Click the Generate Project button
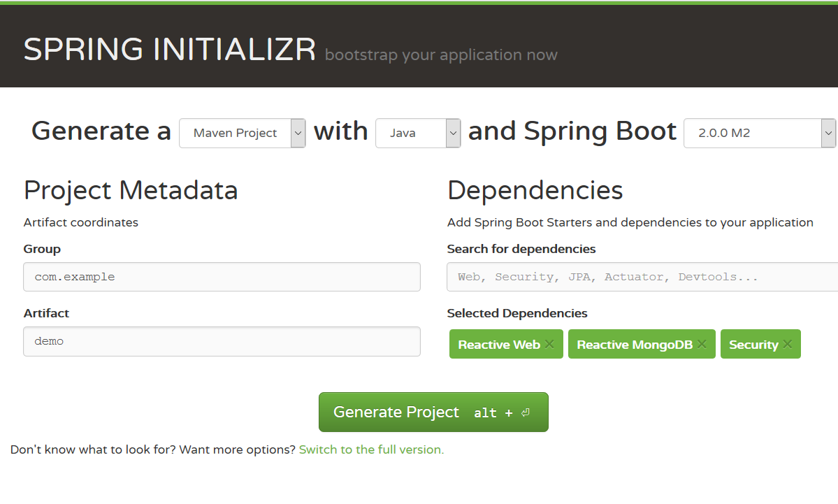This screenshot has height=504, width=838. 433,412
